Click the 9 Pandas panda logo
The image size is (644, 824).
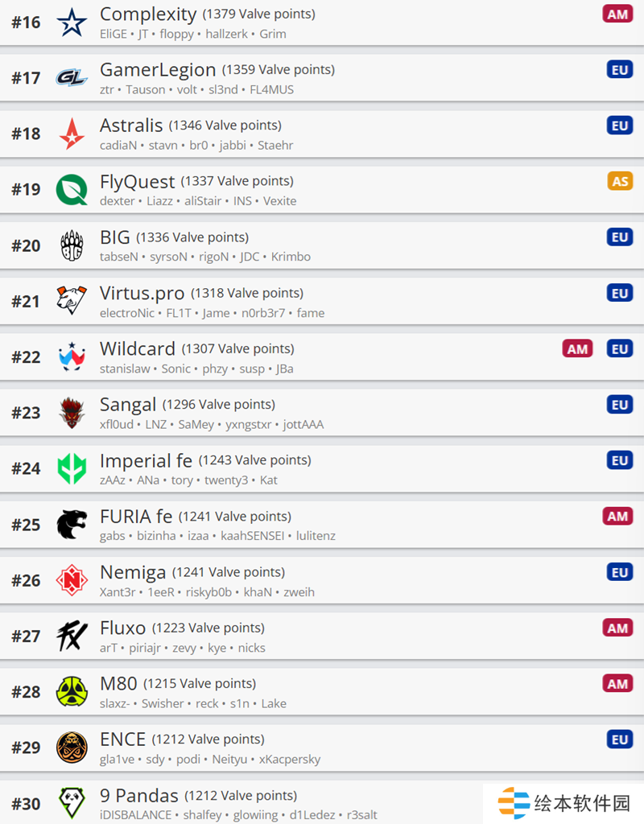pyautogui.click(x=72, y=802)
